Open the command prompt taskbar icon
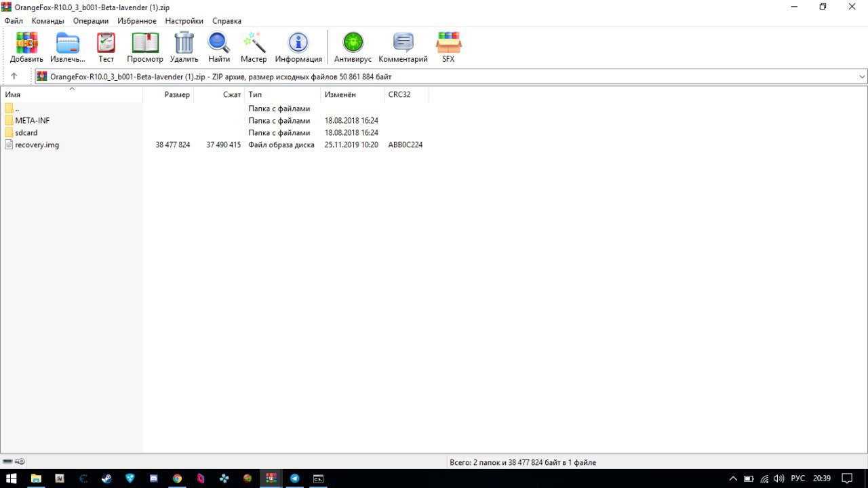The width and height of the screenshot is (868, 488). pyautogui.click(x=318, y=478)
